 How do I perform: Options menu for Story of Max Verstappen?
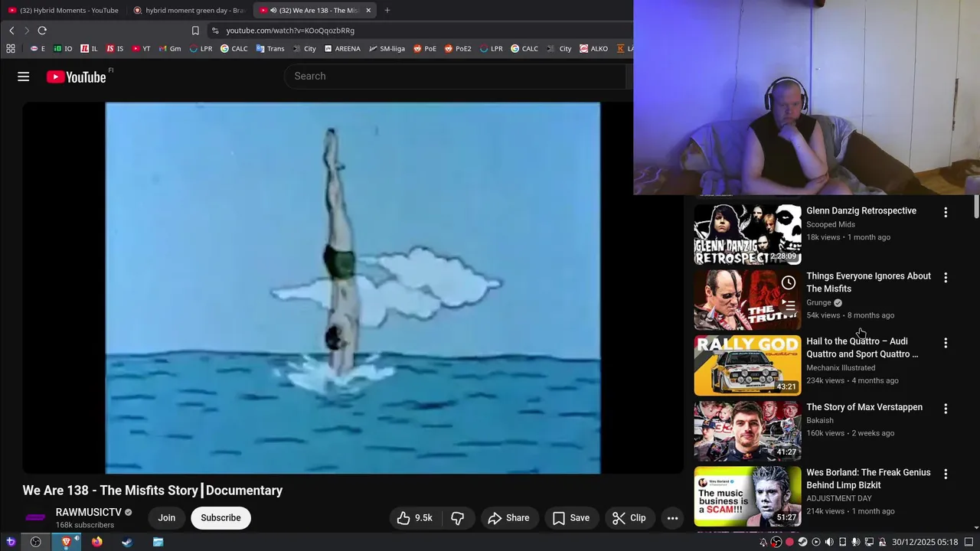point(946,409)
